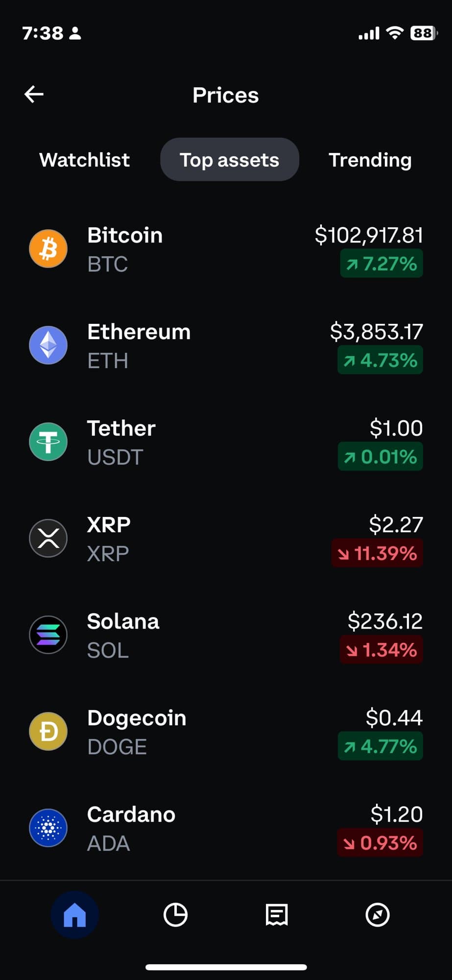Image resolution: width=452 pixels, height=980 pixels.
Task: Tap the Dogecoin coin icon
Action: click(48, 731)
